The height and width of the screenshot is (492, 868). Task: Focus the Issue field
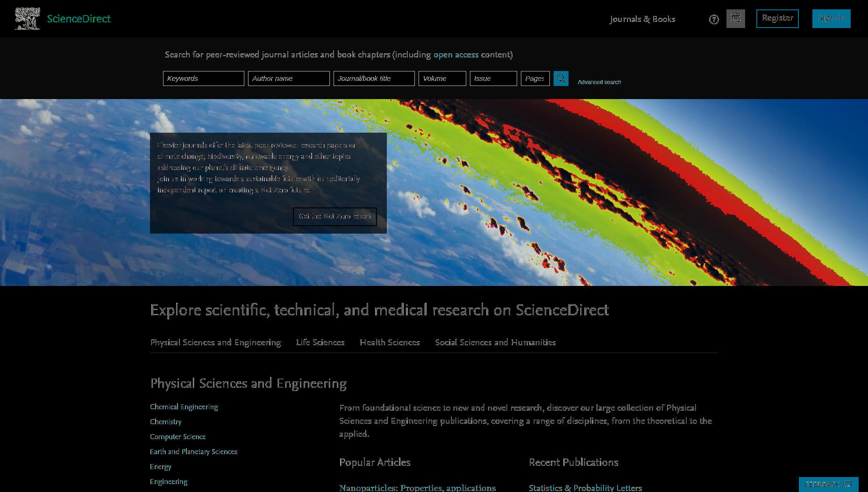click(493, 78)
